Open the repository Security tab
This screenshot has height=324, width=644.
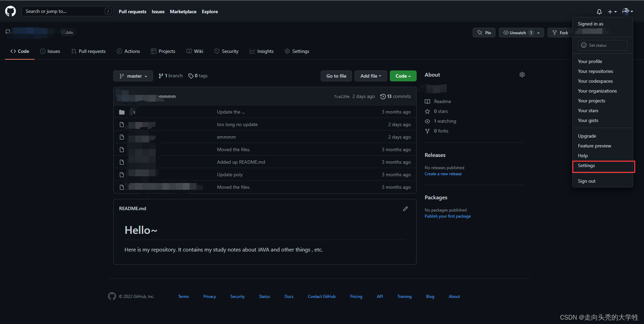pyautogui.click(x=226, y=51)
